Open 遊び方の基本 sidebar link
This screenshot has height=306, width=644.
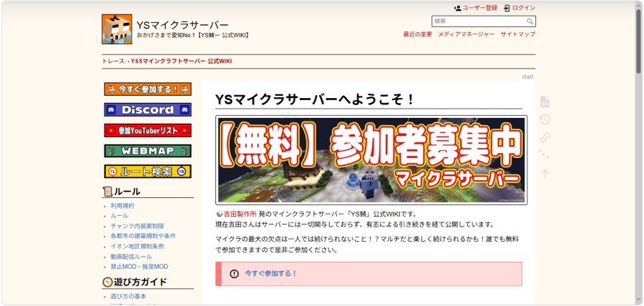point(128,296)
